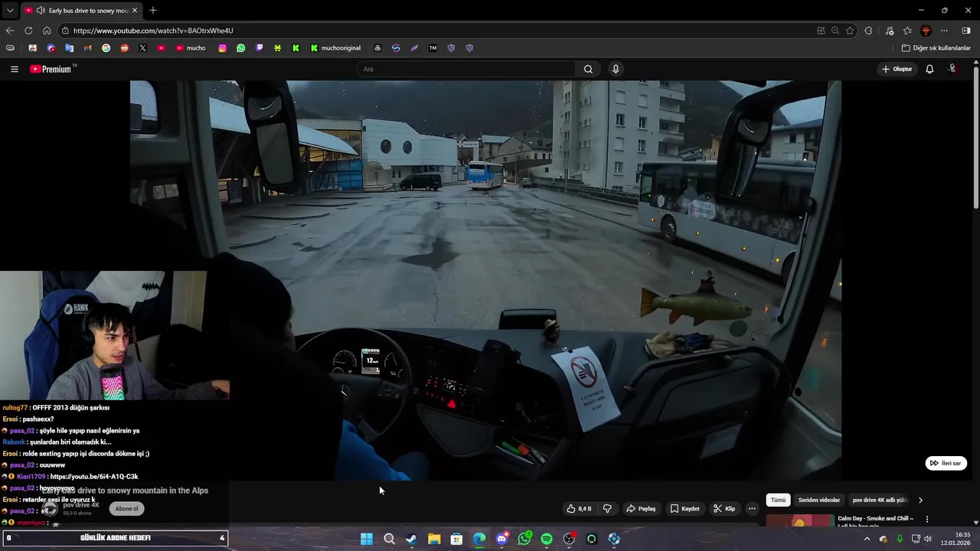
Task: Open the TM bookmark icon
Action: [x=433, y=47]
